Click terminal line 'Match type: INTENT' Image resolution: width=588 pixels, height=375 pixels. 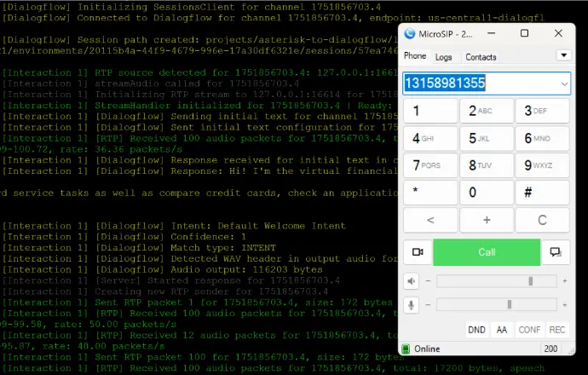point(139,247)
